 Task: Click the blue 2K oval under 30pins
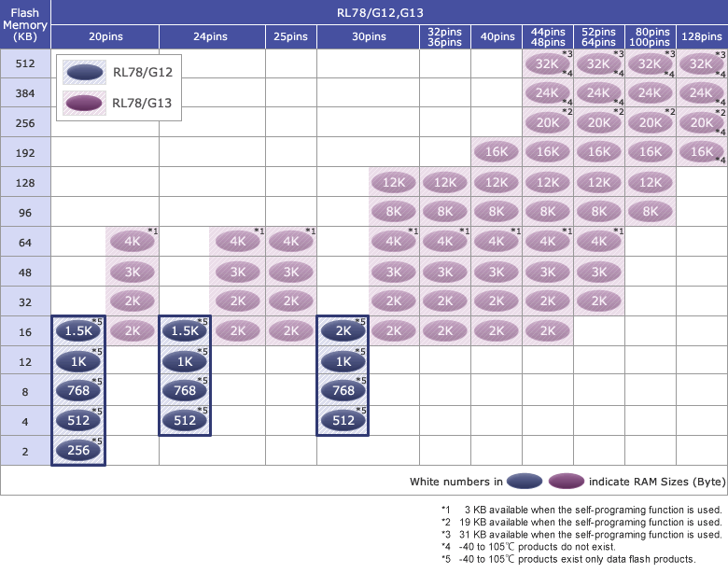(343, 330)
